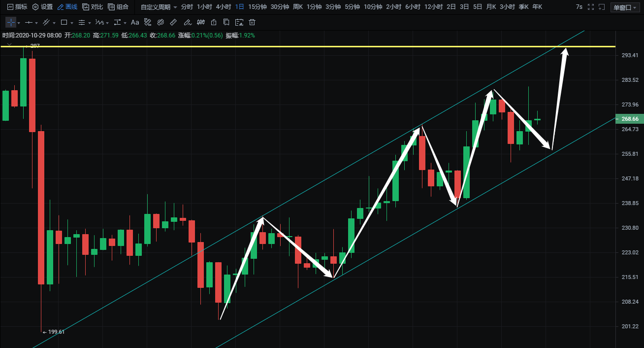
Task: Toggle the 对比 compare mode
Action: 93,7
